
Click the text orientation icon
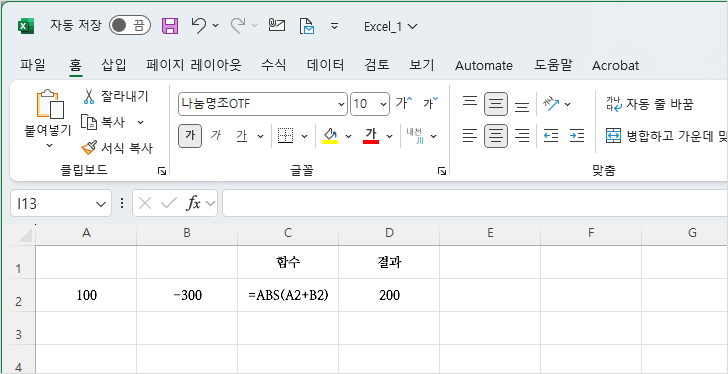click(552, 104)
